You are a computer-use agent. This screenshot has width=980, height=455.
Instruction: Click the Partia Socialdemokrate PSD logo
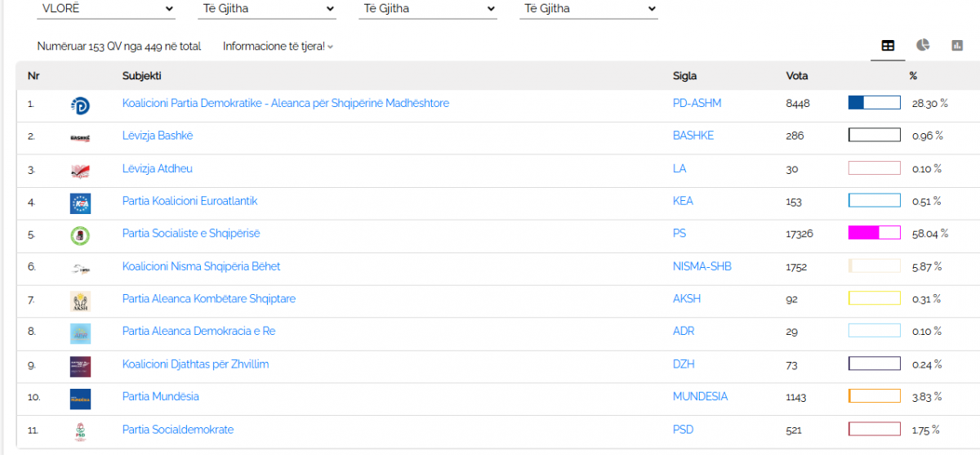point(80,431)
